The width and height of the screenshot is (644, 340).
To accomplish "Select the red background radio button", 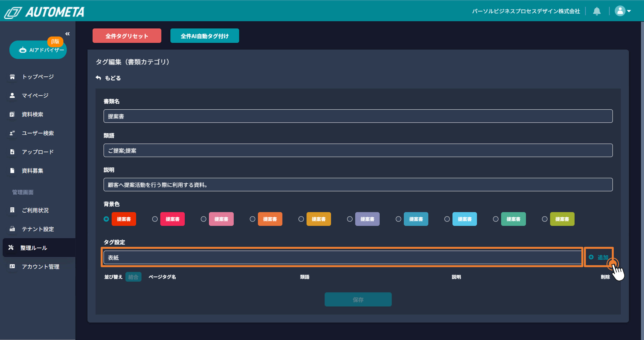I will [x=106, y=219].
